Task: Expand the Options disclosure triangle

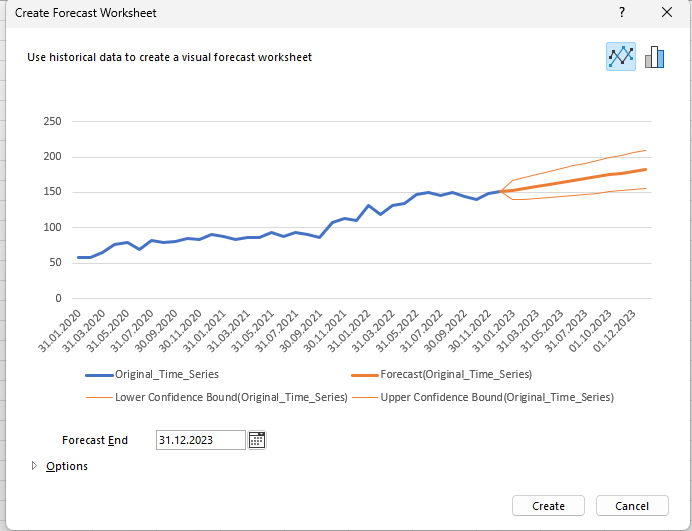Action: point(34,466)
